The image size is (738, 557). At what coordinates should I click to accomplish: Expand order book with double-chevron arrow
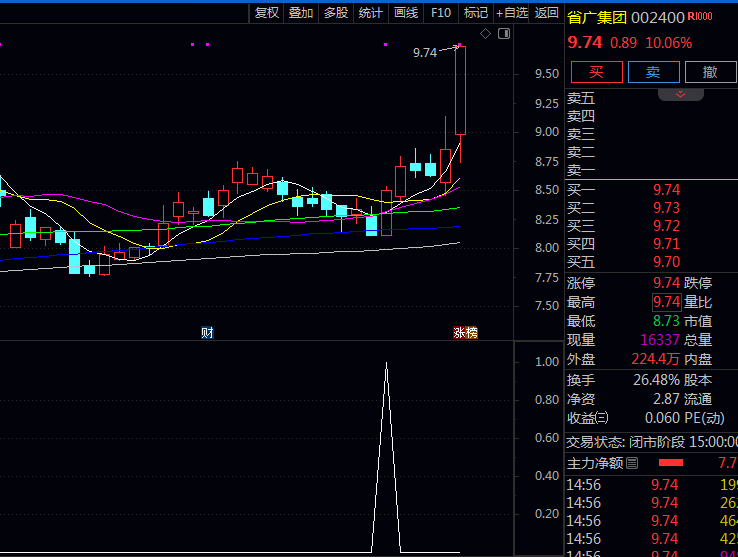[681, 94]
